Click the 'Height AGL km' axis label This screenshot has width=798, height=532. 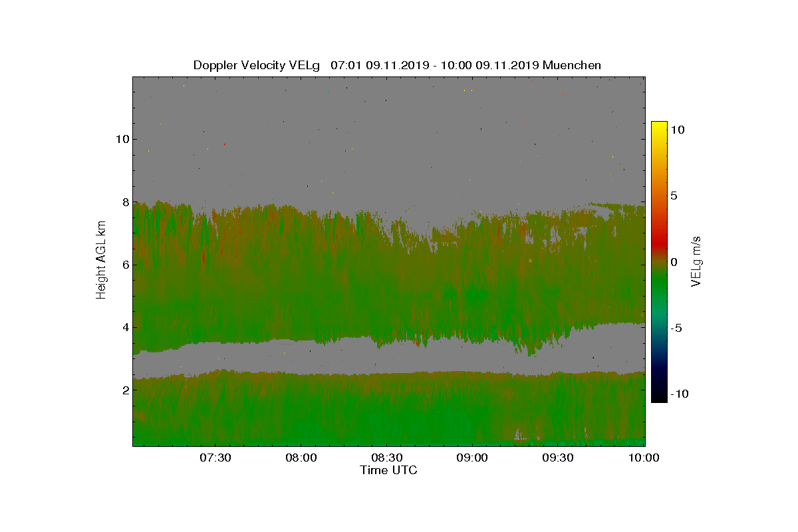click(x=101, y=261)
